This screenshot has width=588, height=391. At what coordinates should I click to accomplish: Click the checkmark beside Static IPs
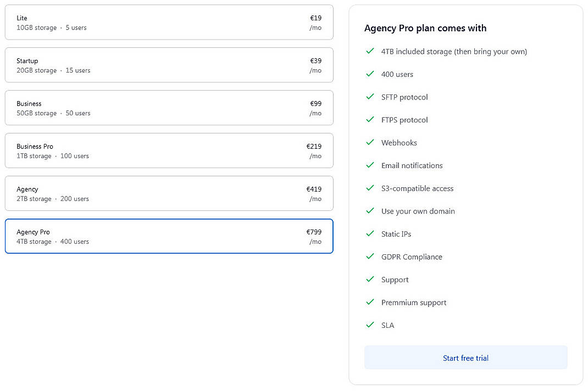tap(370, 233)
